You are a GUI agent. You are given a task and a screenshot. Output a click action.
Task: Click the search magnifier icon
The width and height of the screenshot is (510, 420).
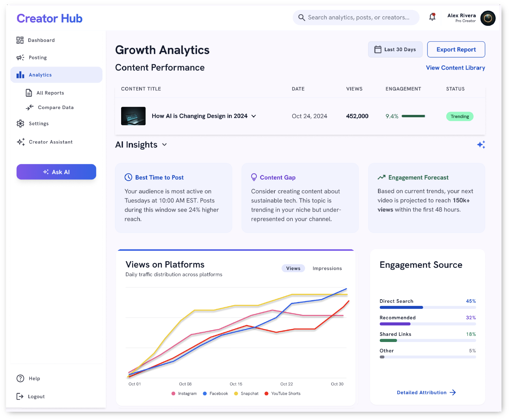pyautogui.click(x=301, y=18)
